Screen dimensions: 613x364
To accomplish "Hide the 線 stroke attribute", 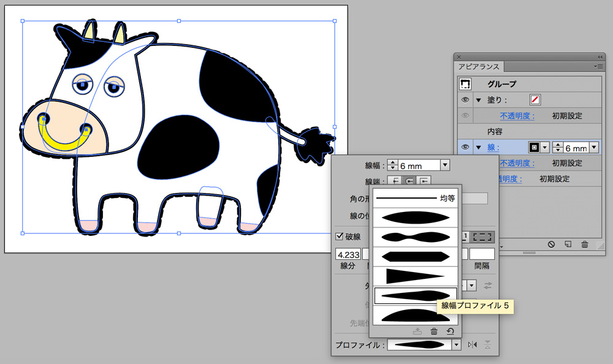I will coord(465,148).
